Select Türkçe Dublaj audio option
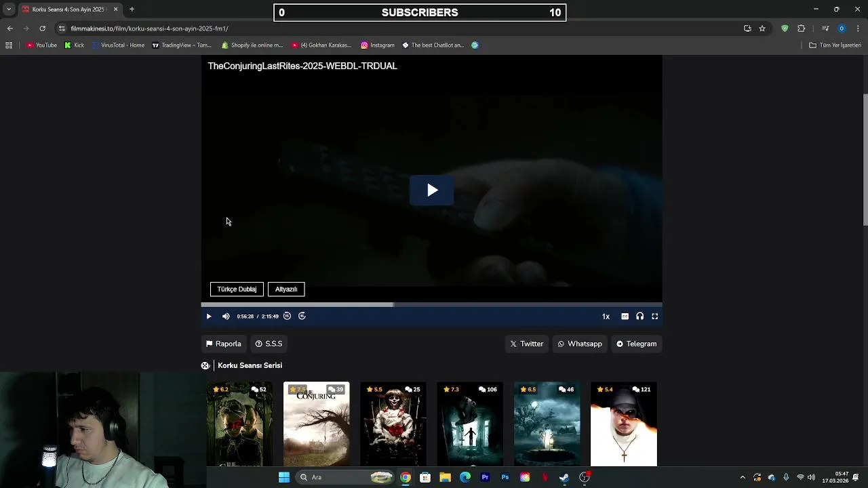The width and height of the screenshot is (868, 488). (x=237, y=289)
